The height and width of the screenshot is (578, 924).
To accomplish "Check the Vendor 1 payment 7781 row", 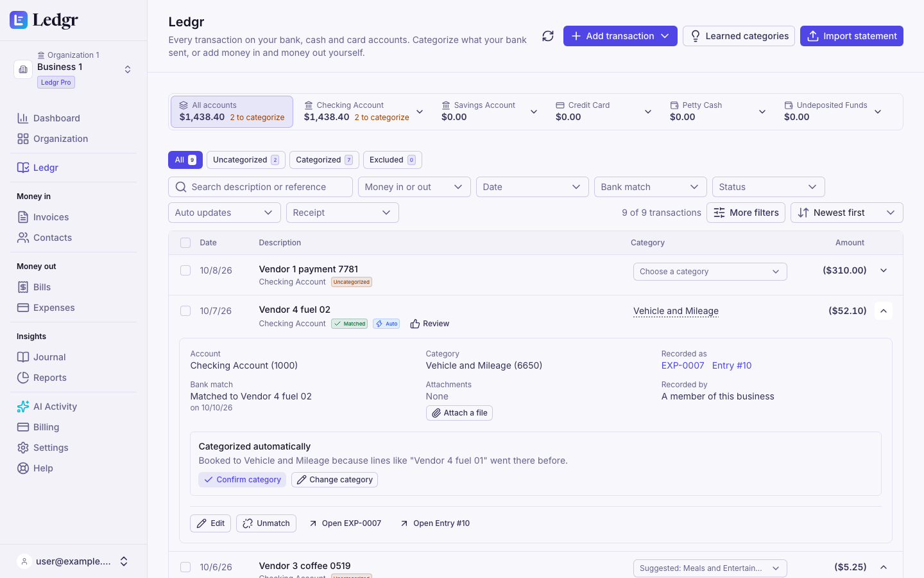I will [185, 270].
